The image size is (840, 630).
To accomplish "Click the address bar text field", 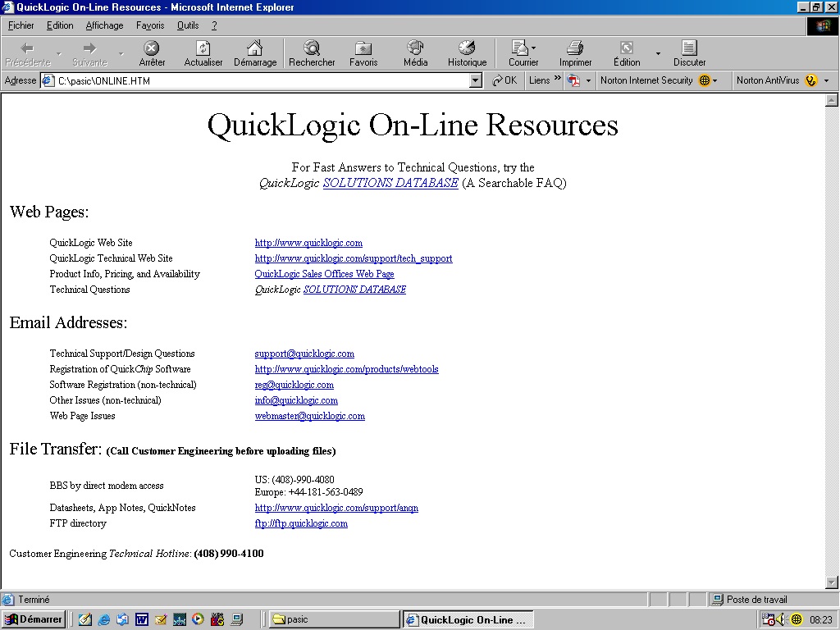I will click(262, 80).
